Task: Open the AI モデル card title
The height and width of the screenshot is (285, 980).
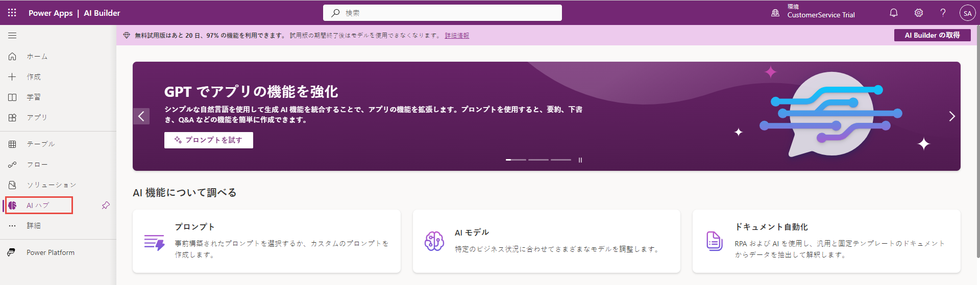Action: 472,232
